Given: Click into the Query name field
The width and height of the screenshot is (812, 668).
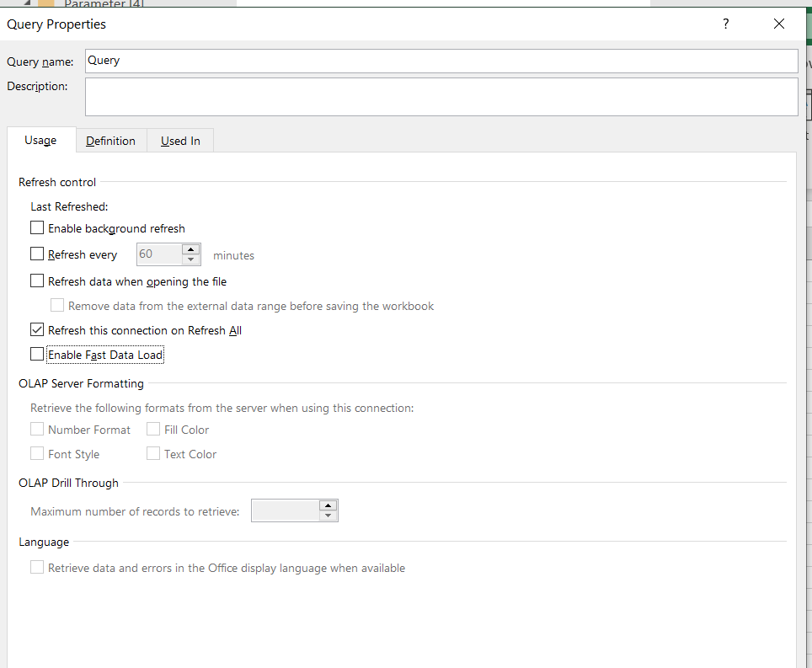Looking at the screenshot, I should 441,61.
